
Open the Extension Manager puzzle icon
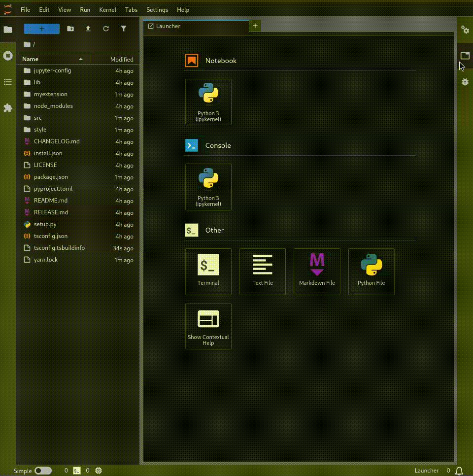click(8, 108)
